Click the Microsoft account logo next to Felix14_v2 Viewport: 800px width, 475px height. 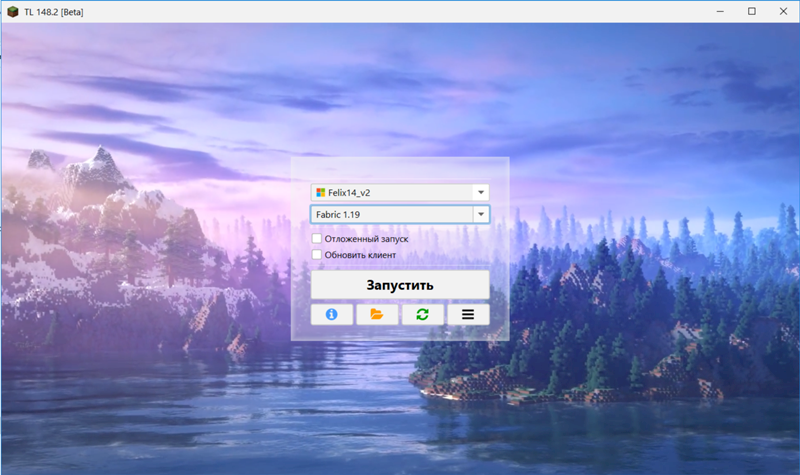point(320,192)
